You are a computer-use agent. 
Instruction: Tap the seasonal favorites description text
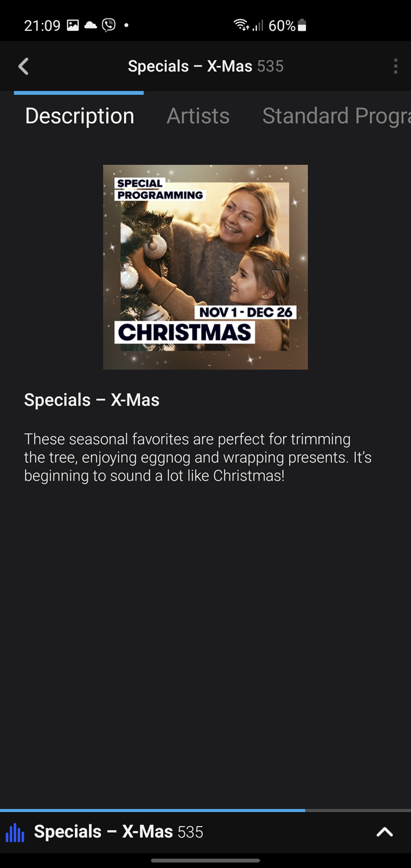tap(198, 457)
